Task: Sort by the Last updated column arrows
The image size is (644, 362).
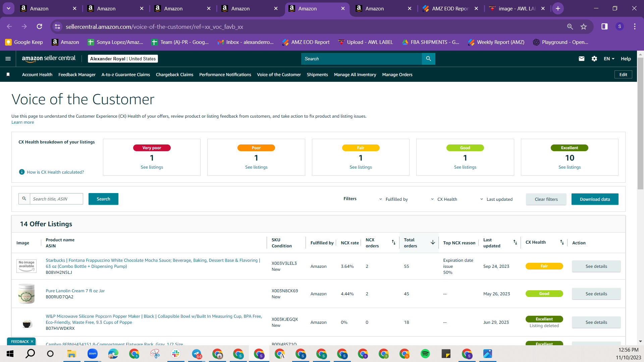Action: [515, 242]
